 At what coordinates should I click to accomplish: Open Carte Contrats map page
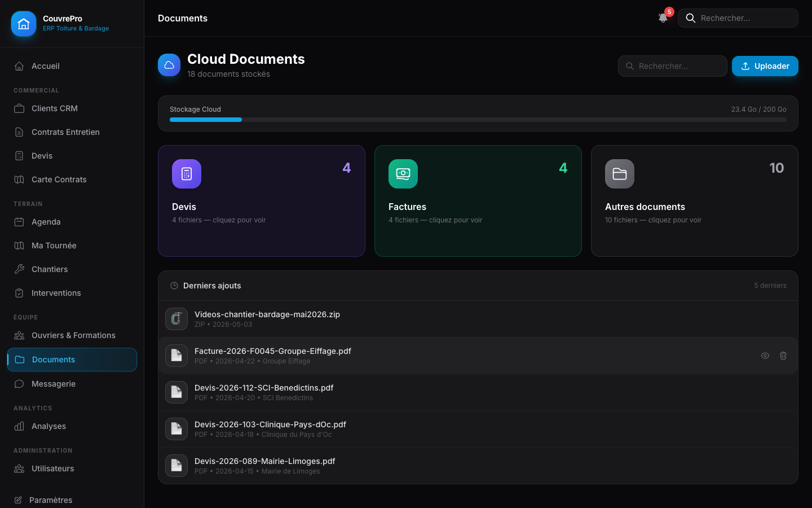tap(72, 179)
